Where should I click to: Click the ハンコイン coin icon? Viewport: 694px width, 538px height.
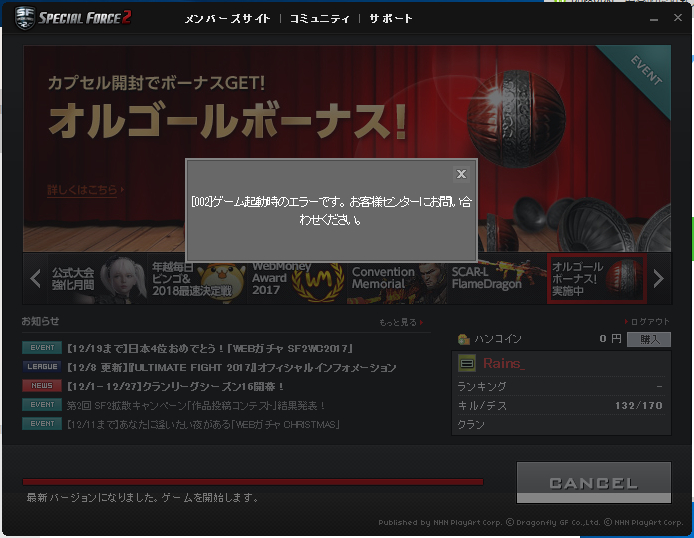pyautogui.click(x=464, y=339)
